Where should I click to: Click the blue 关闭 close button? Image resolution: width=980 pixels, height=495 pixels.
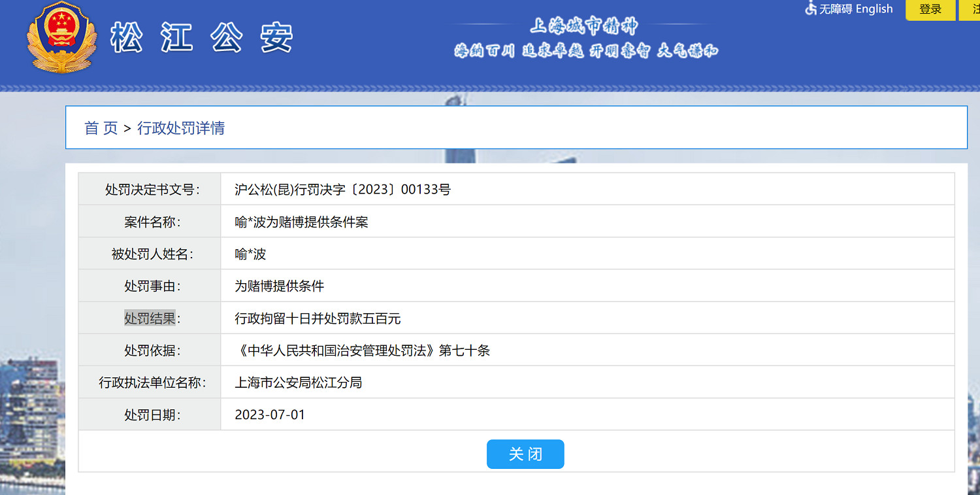coord(525,454)
